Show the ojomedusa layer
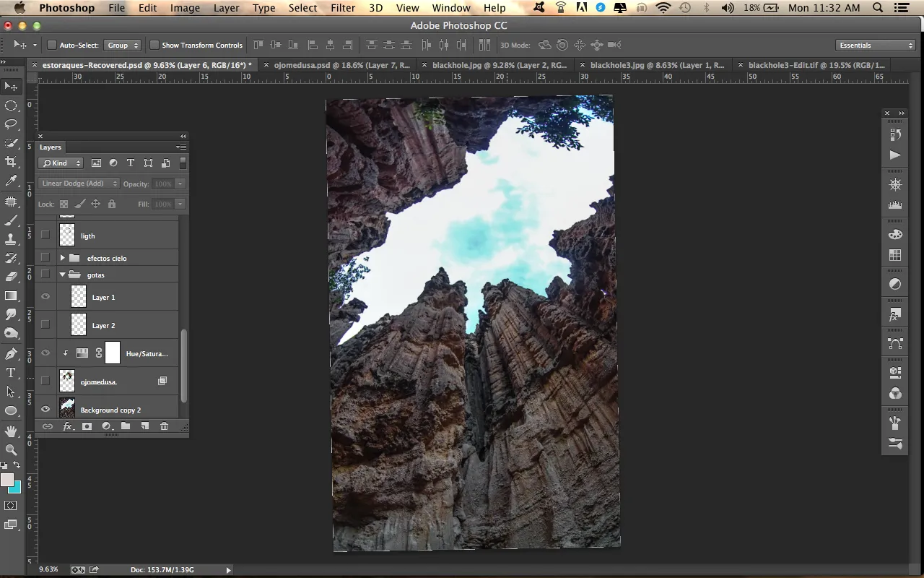924x578 pixels. point(45,381)
